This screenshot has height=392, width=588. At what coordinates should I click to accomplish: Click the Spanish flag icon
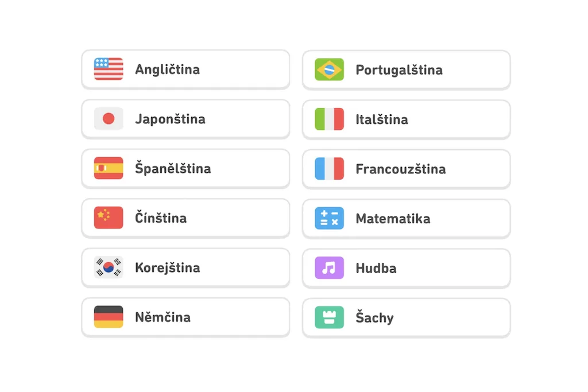point(108,168)
